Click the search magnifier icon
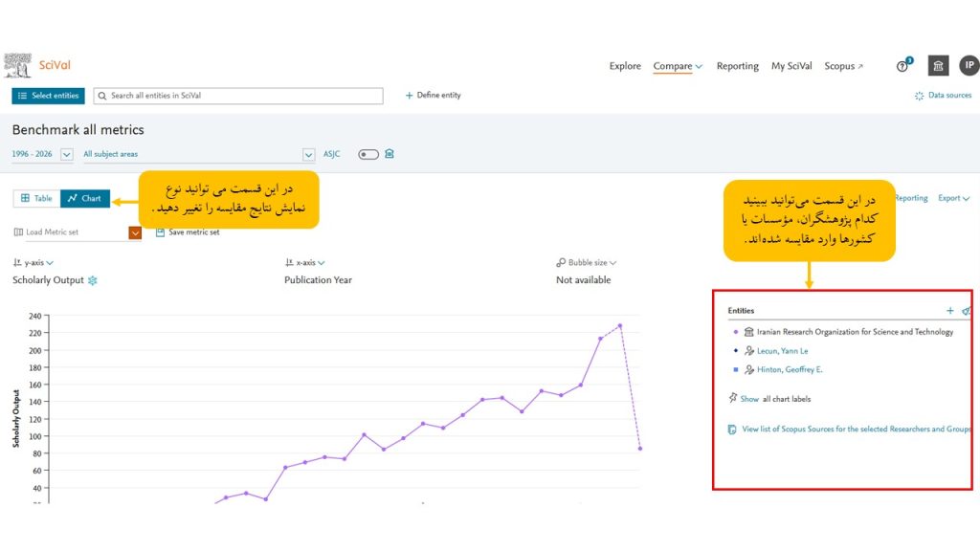Viewport: 980px width, 551px height. pyautogui.click(x=102, y=96)
